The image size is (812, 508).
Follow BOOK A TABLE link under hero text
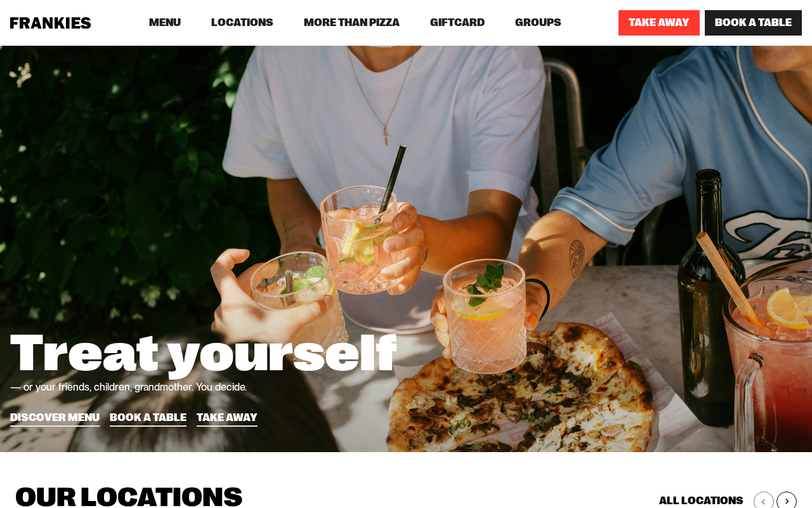pyautogui.click(x=148, y=418)
